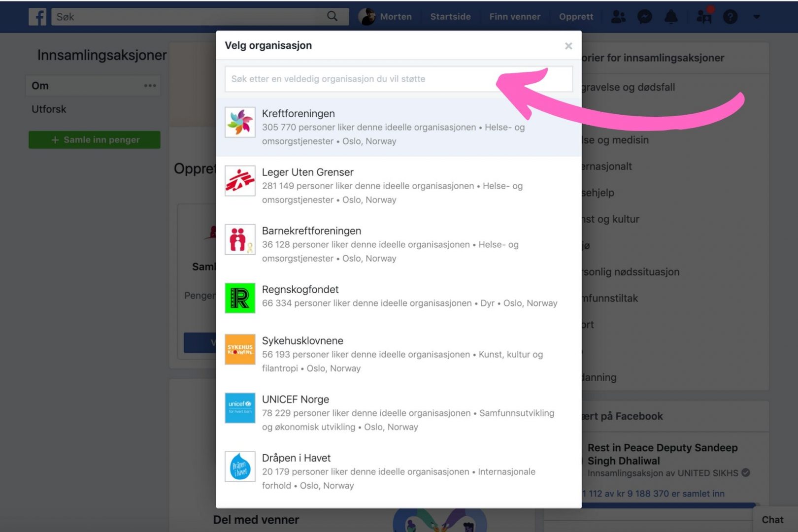Click the fundraiser progress bar
This screenshot has width=798, height=532.
click(x=668, y=505)
